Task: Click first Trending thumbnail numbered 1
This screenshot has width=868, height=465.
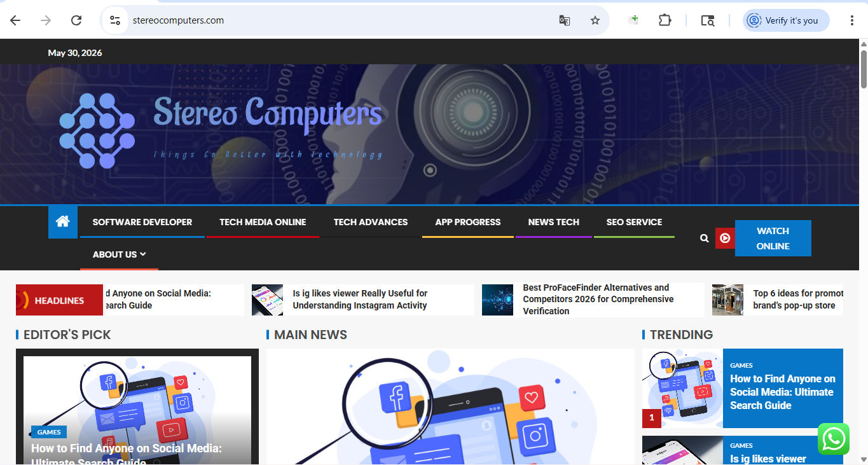Action: (682, 388)
